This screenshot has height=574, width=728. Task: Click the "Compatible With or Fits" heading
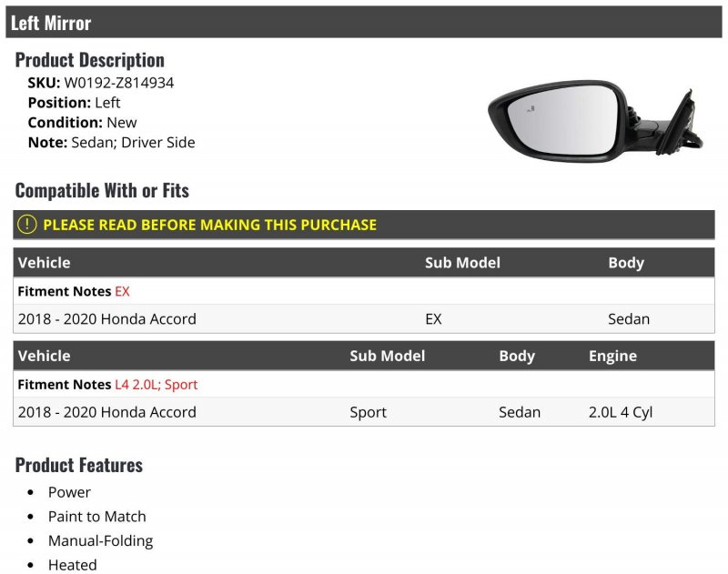click(102, 190)
